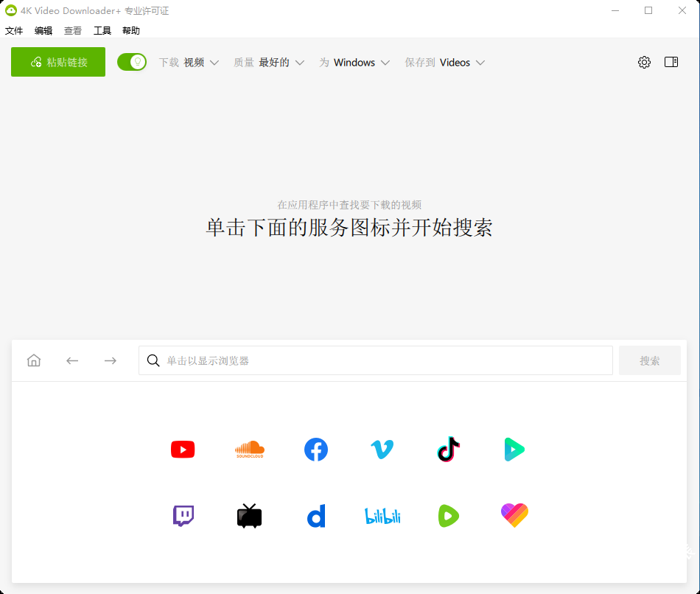Toggle the smart mode lightbulb switch
The width and height of the screenshot is (700, 594).
coord(132,62)
